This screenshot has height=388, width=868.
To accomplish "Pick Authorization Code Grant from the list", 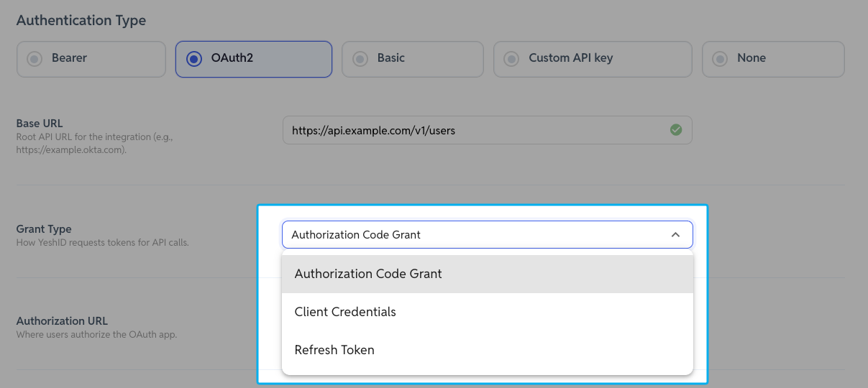I will pyautogui.click(x=488, y=274).
